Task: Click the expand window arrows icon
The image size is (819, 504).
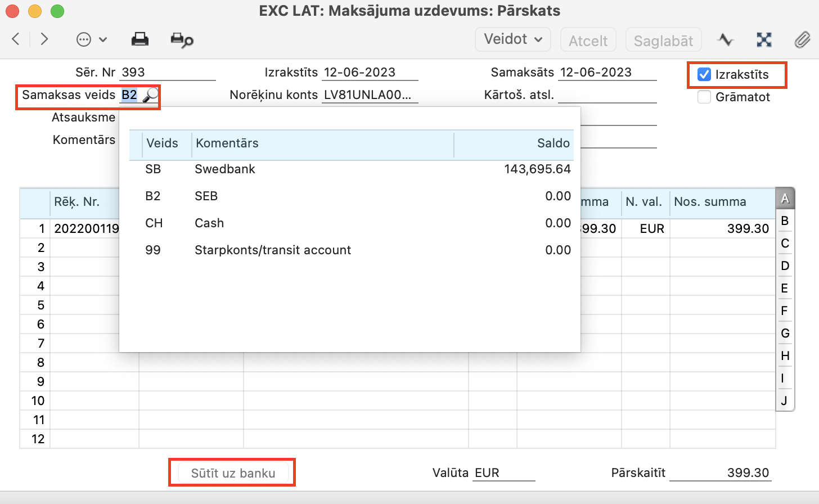Action: coord(764,40)
